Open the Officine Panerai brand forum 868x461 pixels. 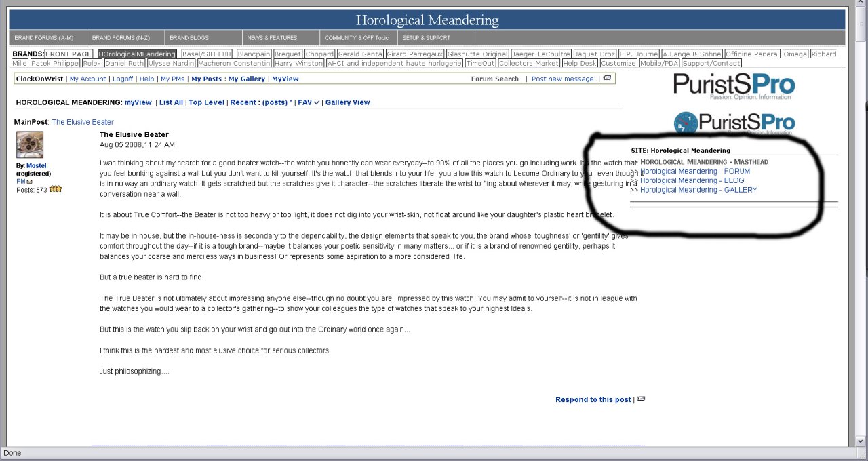click(x=753, y=54)
